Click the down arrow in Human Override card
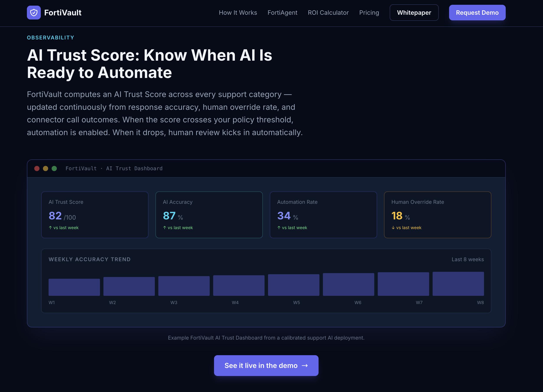The width and height of the screenshot is (543, 392). (x=393, y=228)
